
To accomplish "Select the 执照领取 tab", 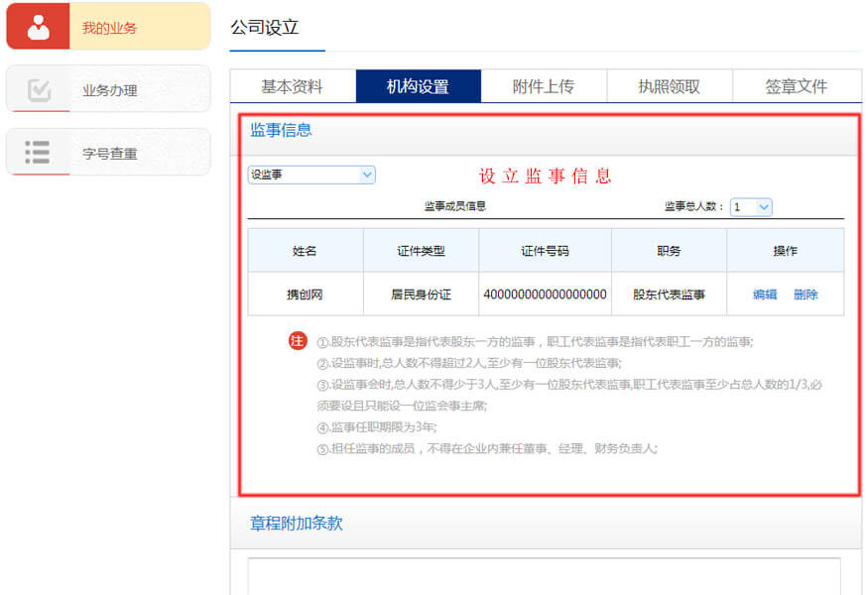I will 669,86.
